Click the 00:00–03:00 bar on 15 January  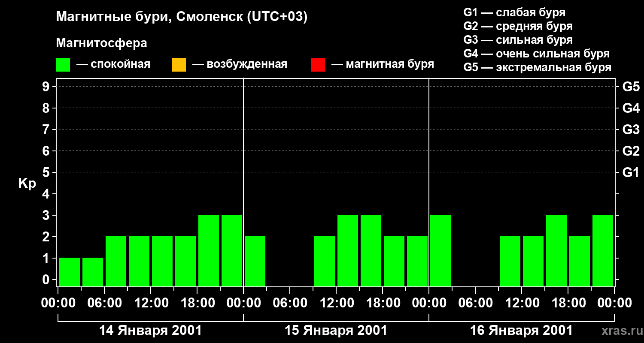(x=255, y=261)
